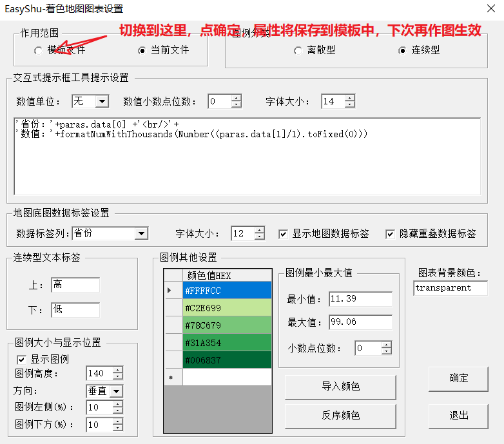
Task: Click the 反序颜色 button
Action: tap(340, 416)
